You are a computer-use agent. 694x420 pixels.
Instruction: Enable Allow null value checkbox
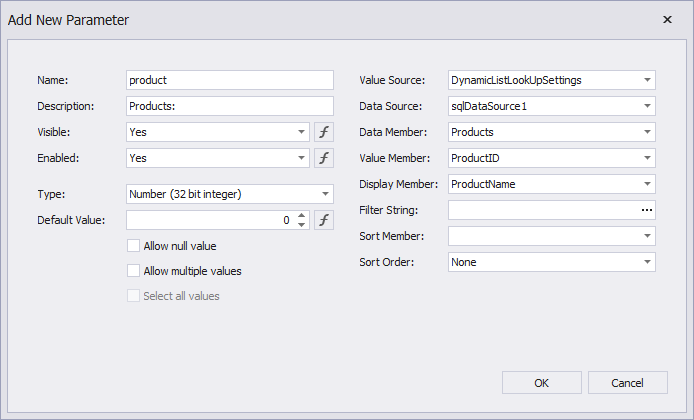click(134, 246)
